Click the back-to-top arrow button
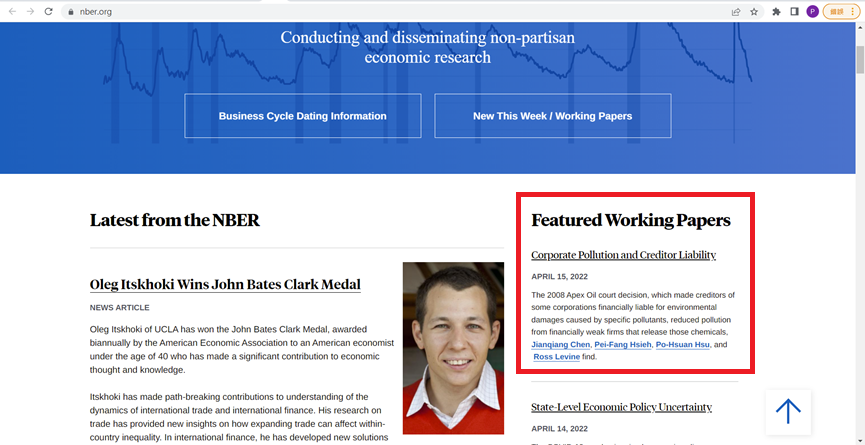Viewport: 865px width, 445px height. coord(788,412)
